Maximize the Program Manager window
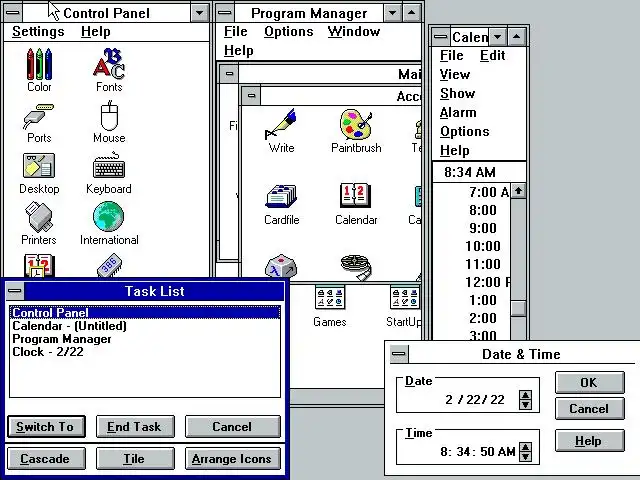Screen dimensions: 640x480 [x=411, y=13]
